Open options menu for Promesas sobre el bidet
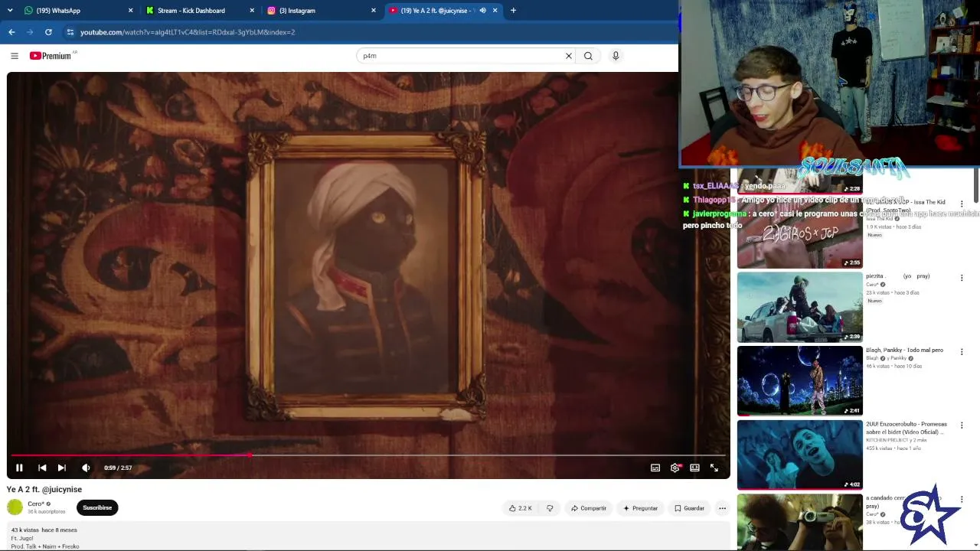 [962, 425]
